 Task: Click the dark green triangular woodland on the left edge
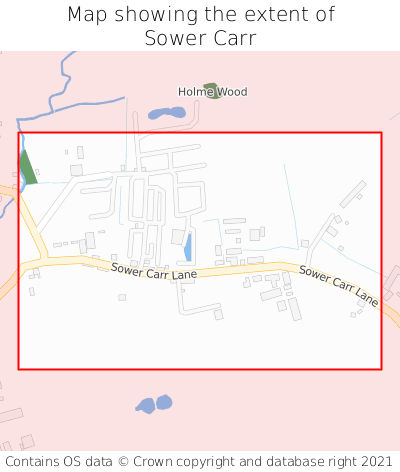click(27, 168)
